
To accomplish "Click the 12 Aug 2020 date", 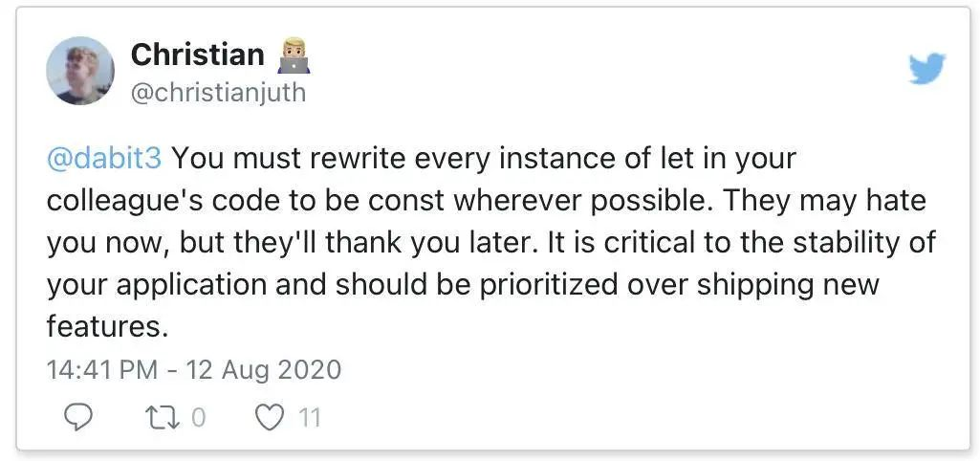I will coord(265,369).
